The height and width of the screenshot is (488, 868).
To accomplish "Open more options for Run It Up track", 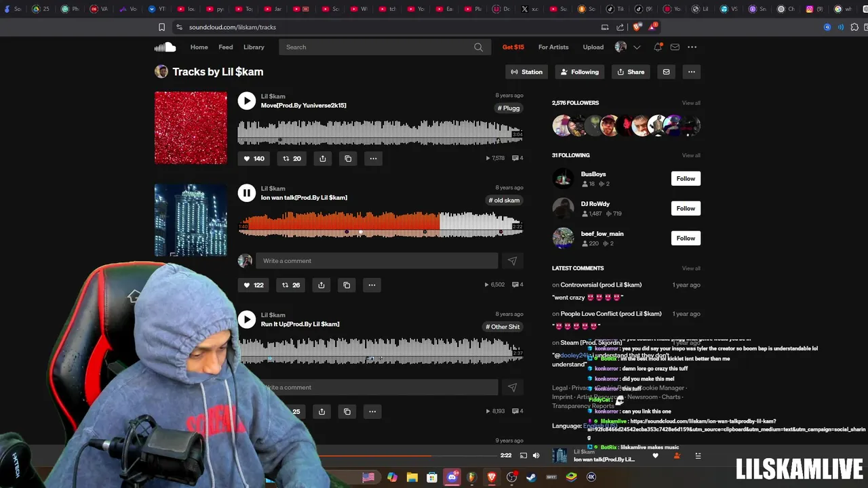I will pyautogui.click(x=372, y=411).
